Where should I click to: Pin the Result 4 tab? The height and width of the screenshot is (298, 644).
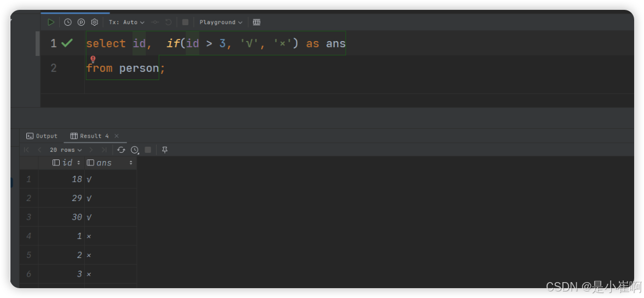[165, 150]
